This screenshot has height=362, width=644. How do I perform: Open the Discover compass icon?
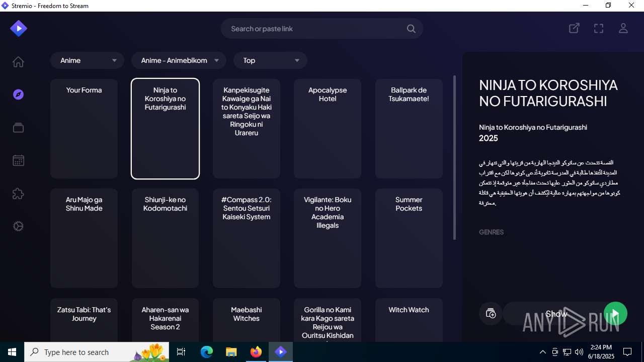point(18,95)
